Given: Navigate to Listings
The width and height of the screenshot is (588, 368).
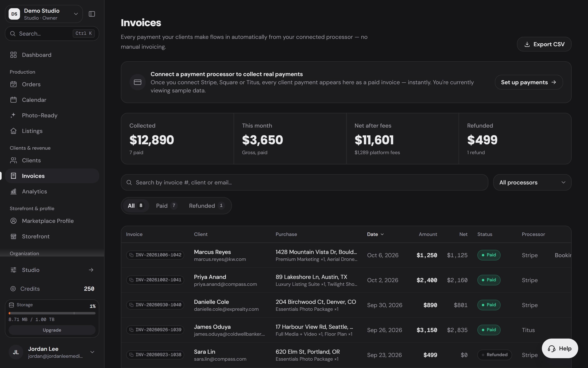Looking at the screenshot, I should pyautogui.click(x=52, y=131).
